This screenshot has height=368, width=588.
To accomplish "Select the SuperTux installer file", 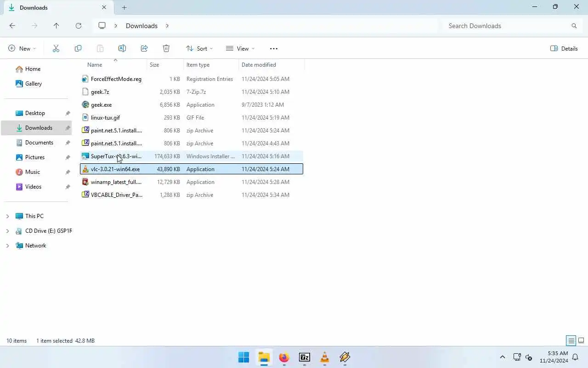I will [x=192, y=156].
